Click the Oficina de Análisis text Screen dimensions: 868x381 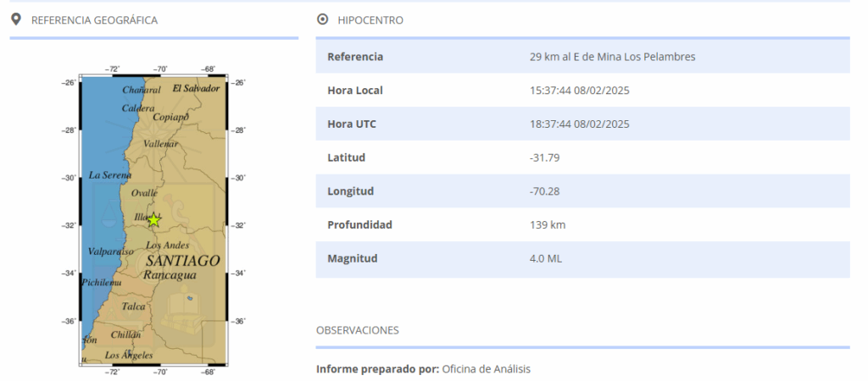click(x=486, y=369)
